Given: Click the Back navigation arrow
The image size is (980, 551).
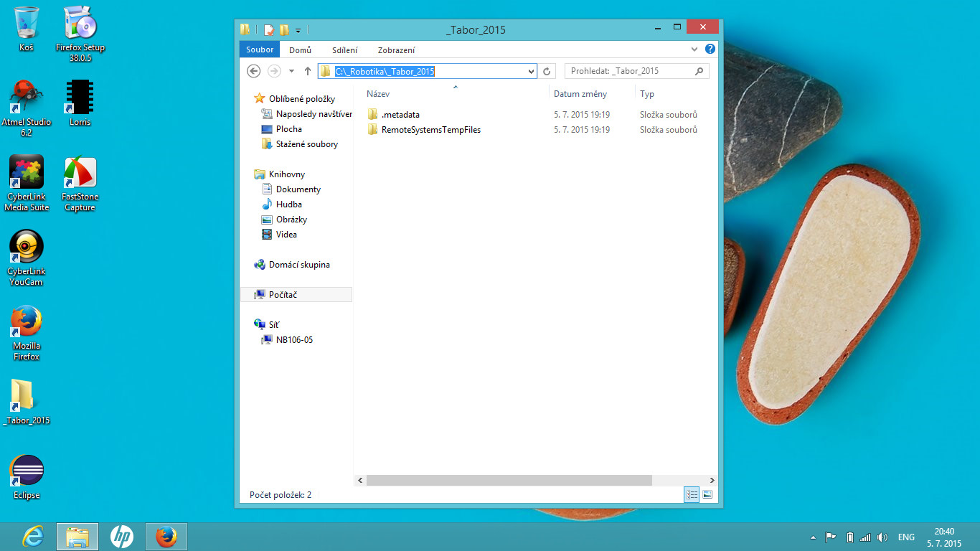Looking at the screenshot, I should [x=253, y=71].
